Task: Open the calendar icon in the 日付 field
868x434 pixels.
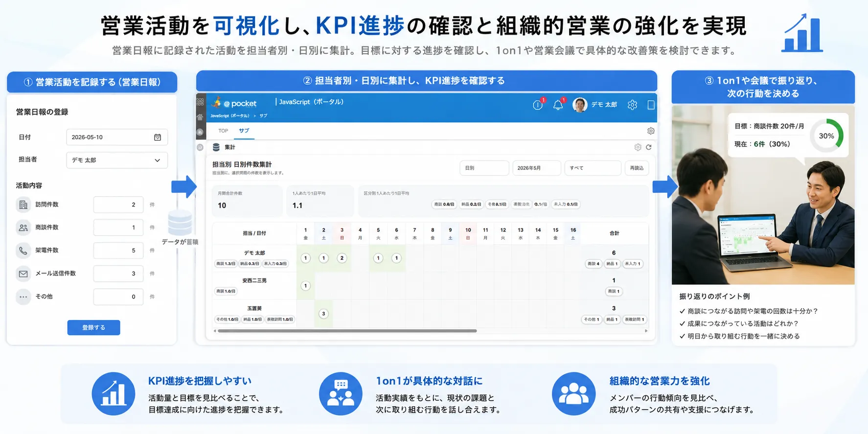Action: 158,137
